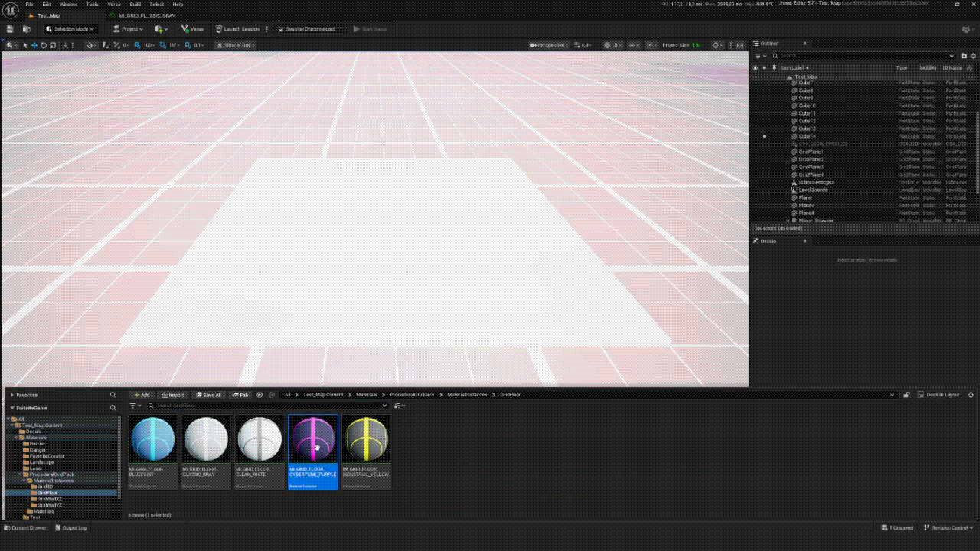Select MI_GRID_FLOOR_CLEAN_WHITE material thumbnail
The height and width of the screenshot is (551, 980).
260,452
